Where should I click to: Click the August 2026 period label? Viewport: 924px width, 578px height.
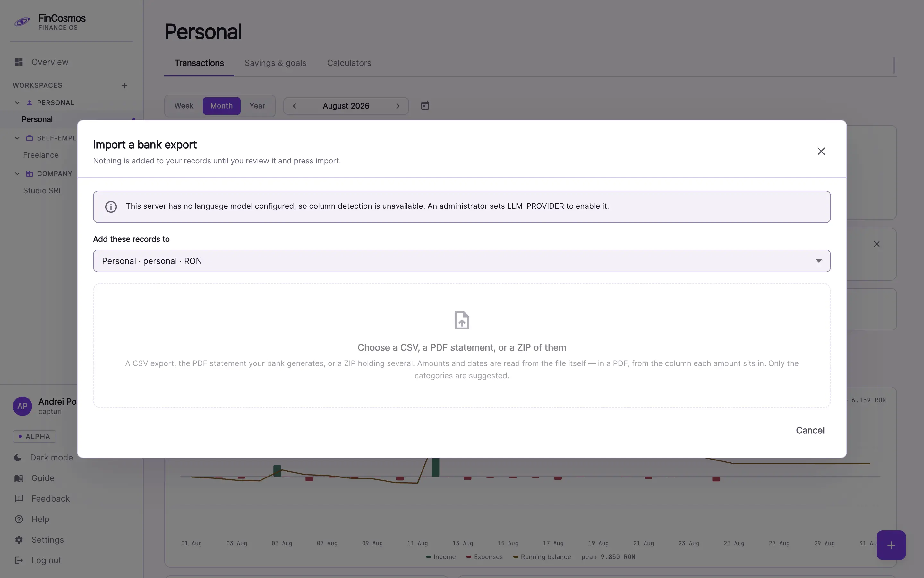(x=346, y=106)
